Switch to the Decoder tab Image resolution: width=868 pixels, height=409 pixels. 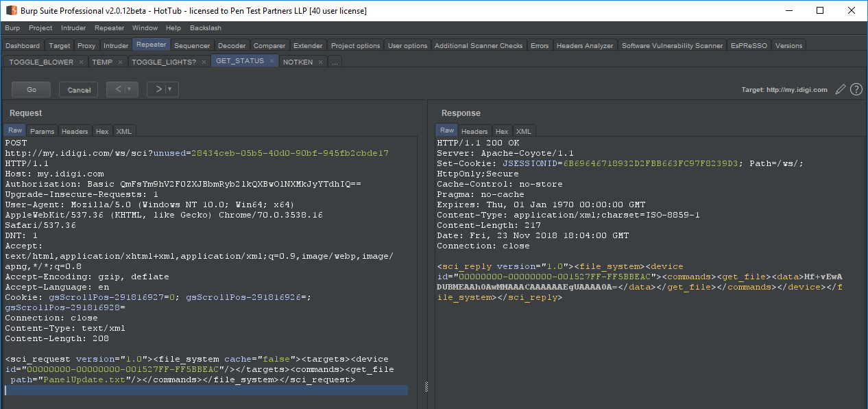(x=232, y=46)
